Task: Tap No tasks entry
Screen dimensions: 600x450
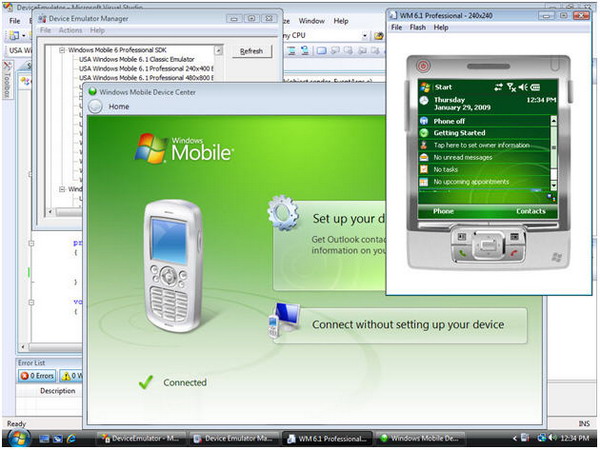Action: tap(484, 170)
